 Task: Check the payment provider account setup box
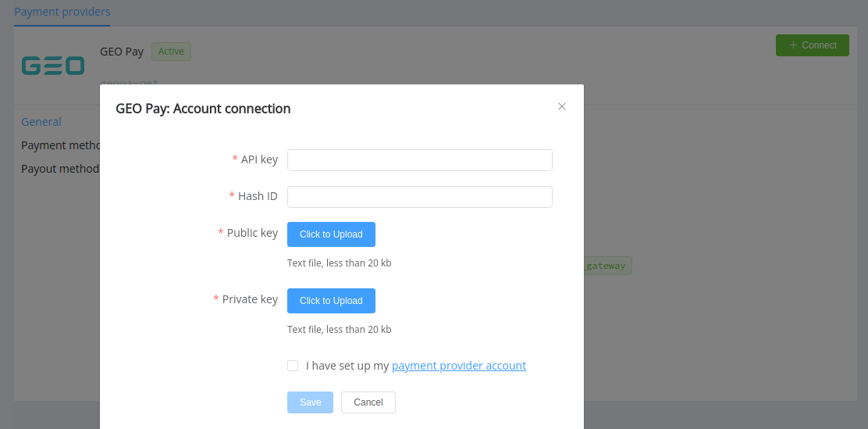click(x=293, y=366)
